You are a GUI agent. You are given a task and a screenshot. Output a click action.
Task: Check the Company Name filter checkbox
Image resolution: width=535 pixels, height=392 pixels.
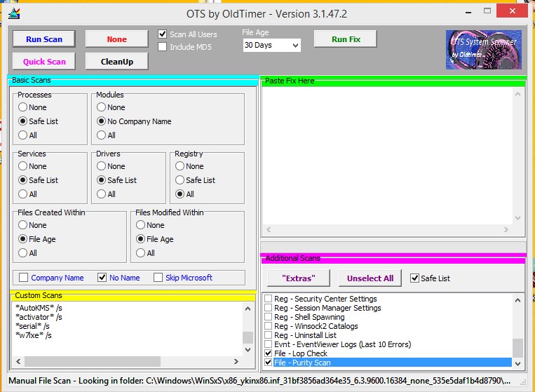click(23, 278)
